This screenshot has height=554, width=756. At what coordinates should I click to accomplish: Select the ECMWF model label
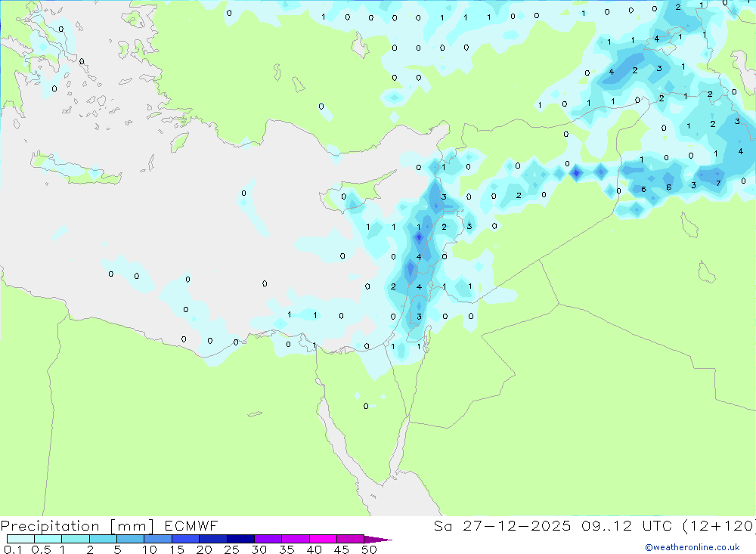tap(191, 526)
